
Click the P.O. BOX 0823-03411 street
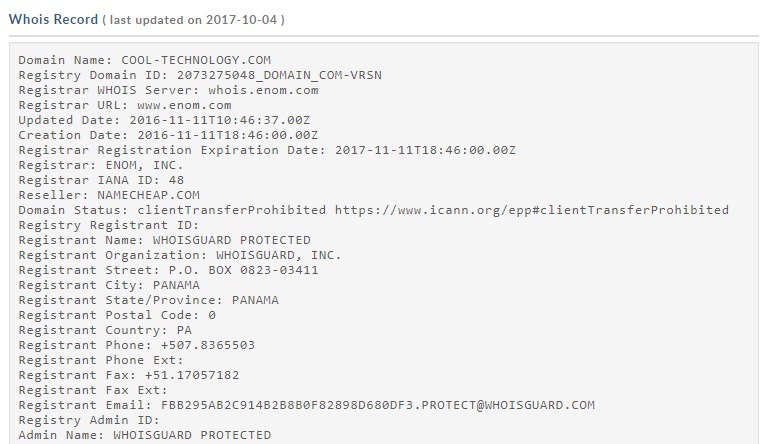[244, 270]
